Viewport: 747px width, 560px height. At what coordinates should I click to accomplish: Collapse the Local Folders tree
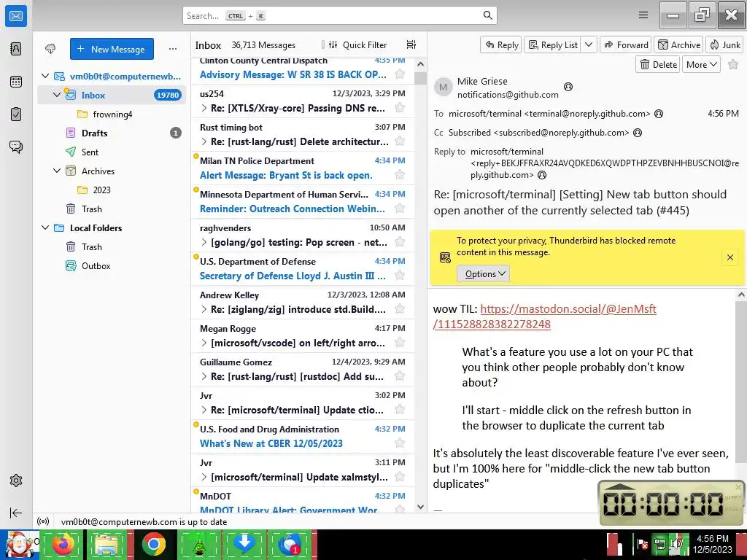[45, 227]
